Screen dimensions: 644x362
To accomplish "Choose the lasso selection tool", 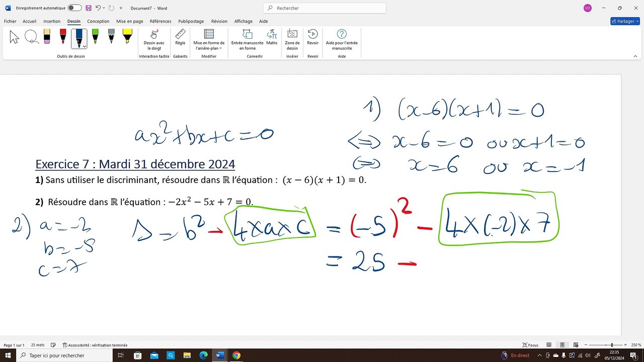I will point(31,37).
